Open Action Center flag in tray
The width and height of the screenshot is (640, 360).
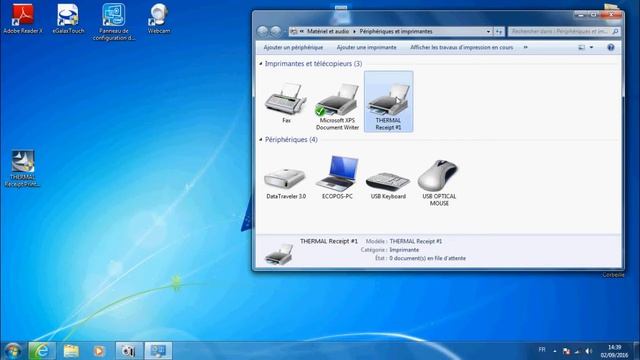click(x=566, y=351)
